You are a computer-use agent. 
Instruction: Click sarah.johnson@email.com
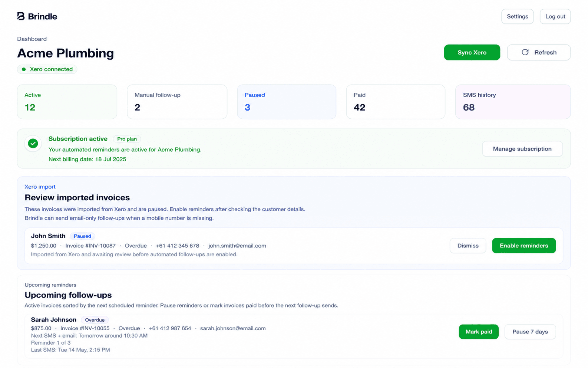[233, 328]
